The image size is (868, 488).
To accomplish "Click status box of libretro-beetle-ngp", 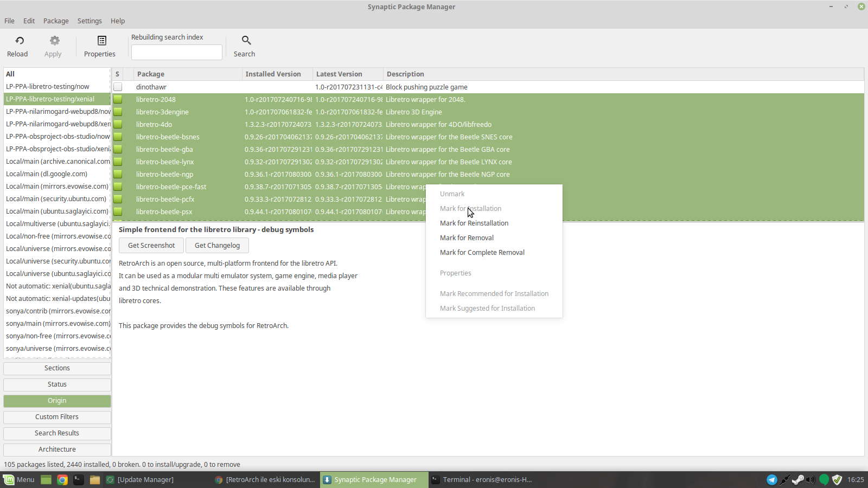I will tap(118, 174).
